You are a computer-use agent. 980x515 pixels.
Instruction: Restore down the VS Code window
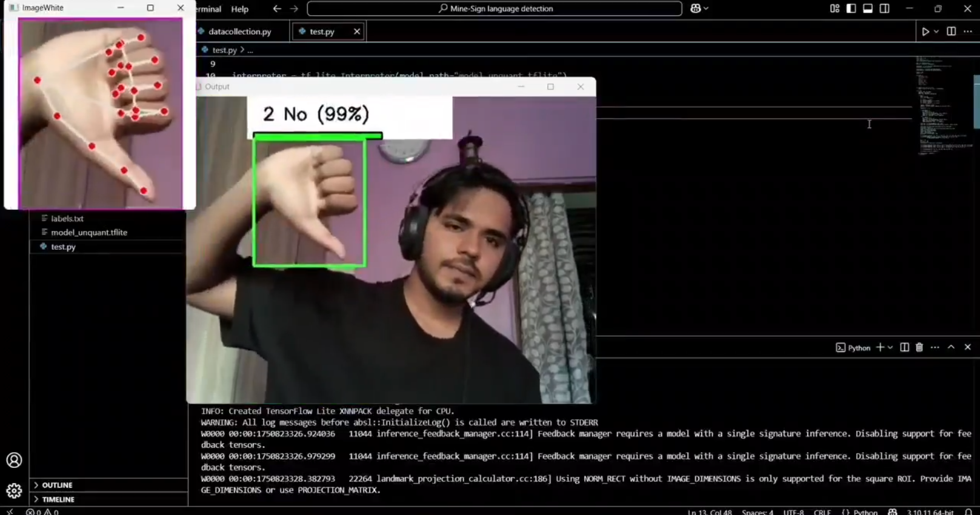[938, 8]
